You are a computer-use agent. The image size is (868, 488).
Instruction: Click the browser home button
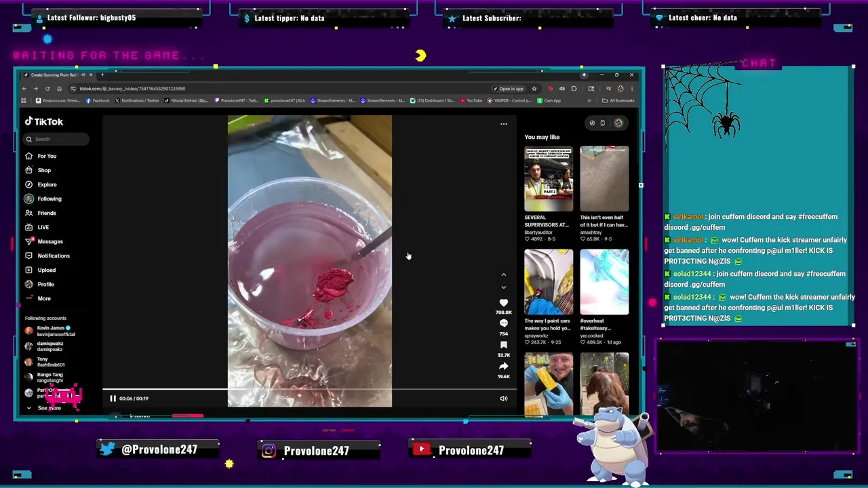[x=59, y=89]
